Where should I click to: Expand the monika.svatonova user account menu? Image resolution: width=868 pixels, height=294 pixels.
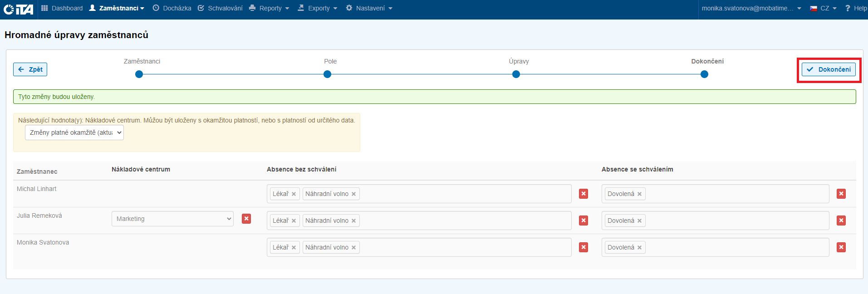pos(751,8)
